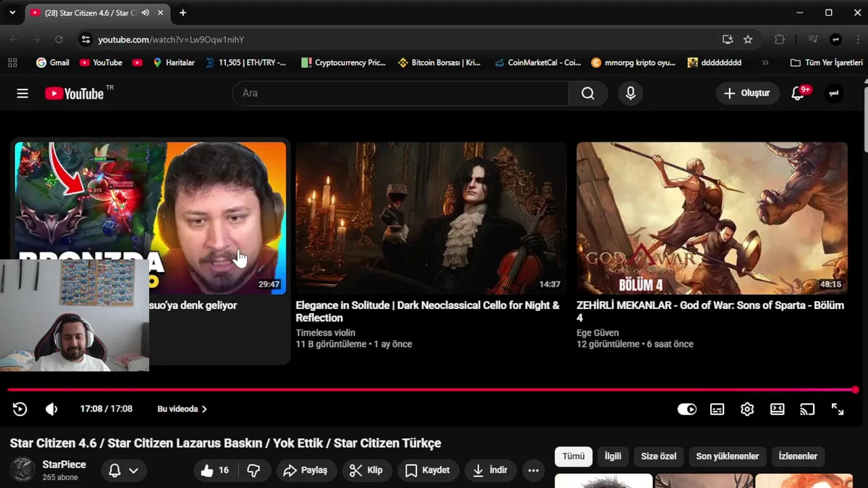Share the video via Paylaş
Viewport: 868px width, 488px height.
pyautogui.click(x=305, y=470)
